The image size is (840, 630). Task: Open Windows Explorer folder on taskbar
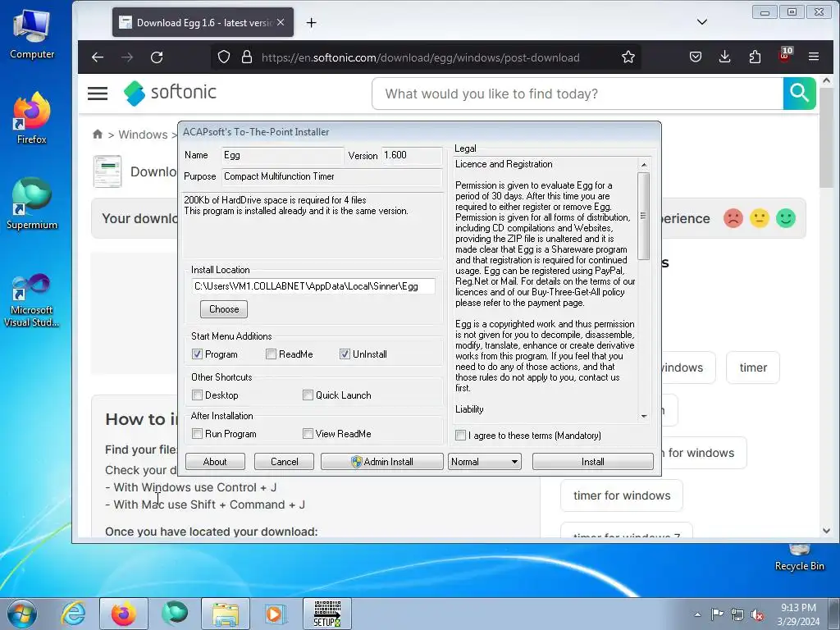225,614
